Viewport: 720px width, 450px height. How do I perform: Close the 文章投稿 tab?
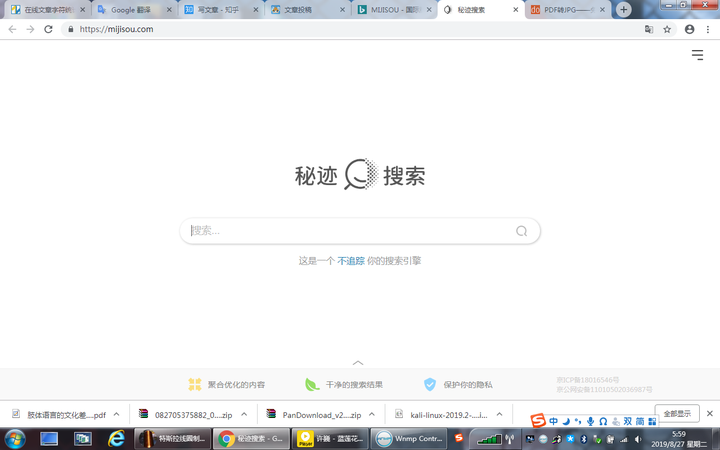click(343, 10)
